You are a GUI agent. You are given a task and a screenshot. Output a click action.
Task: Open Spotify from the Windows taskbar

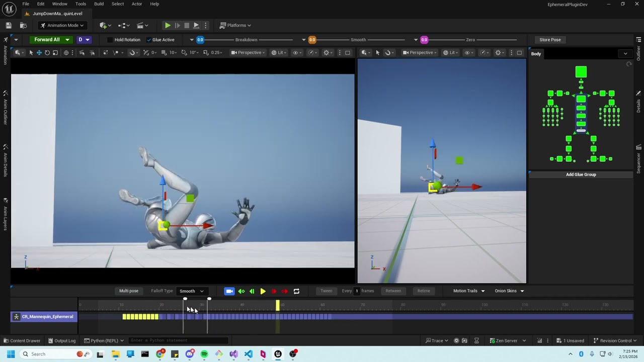point(204,354)
